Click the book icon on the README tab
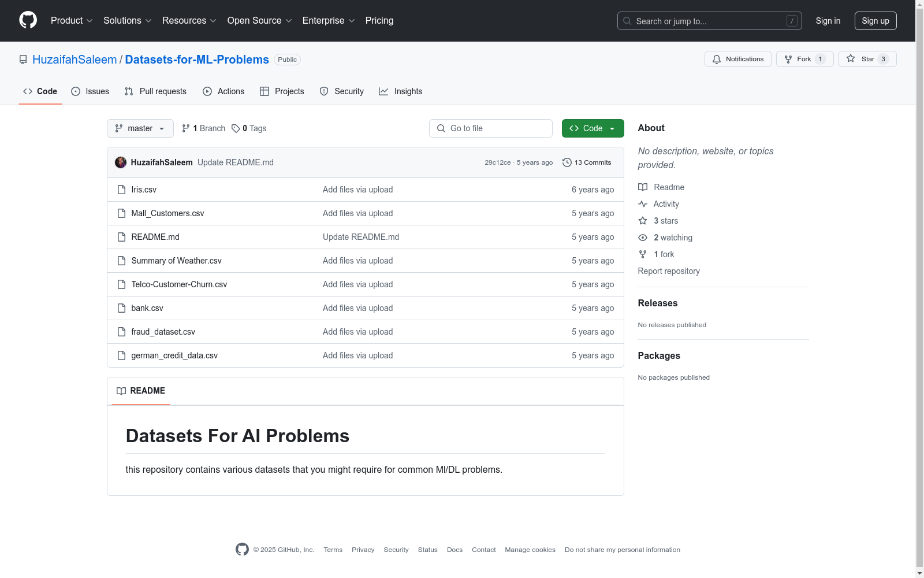This screenshot has height=578, width=924. [121, 391]
